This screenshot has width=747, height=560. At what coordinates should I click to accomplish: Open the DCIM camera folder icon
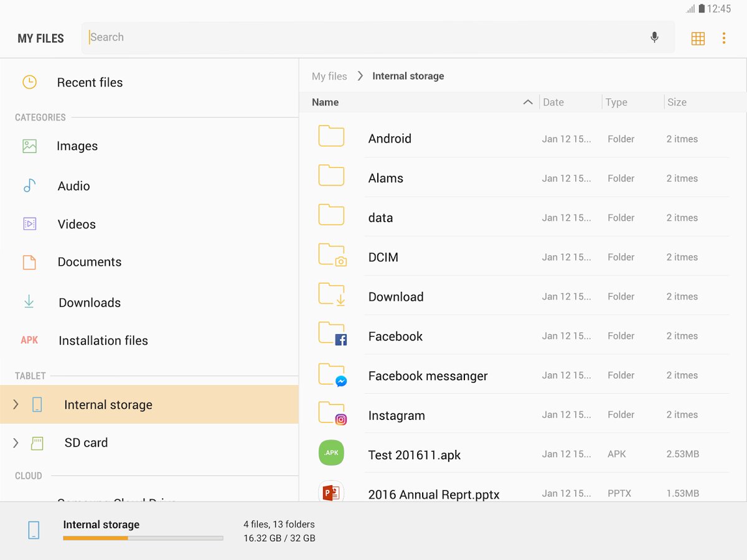332,255
